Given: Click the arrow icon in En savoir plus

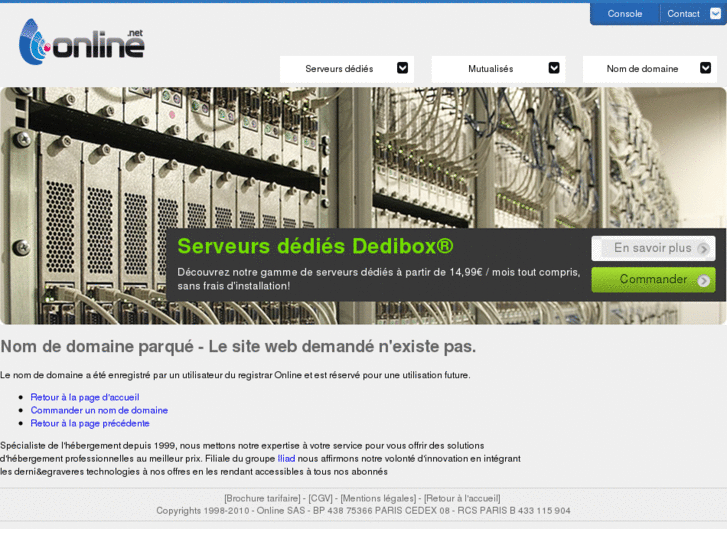Looking at the screenshot, I should 703,249.
